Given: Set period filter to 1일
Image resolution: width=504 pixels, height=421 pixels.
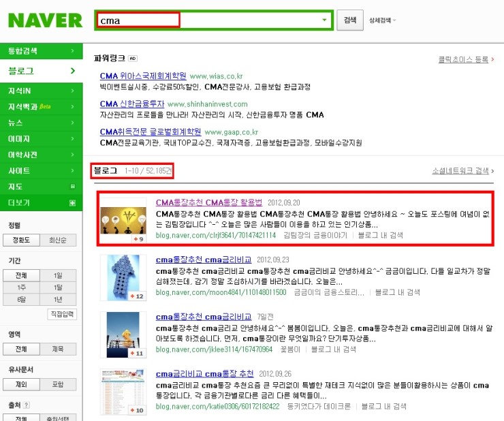Looking at the screenshot, I should point(58,275).
